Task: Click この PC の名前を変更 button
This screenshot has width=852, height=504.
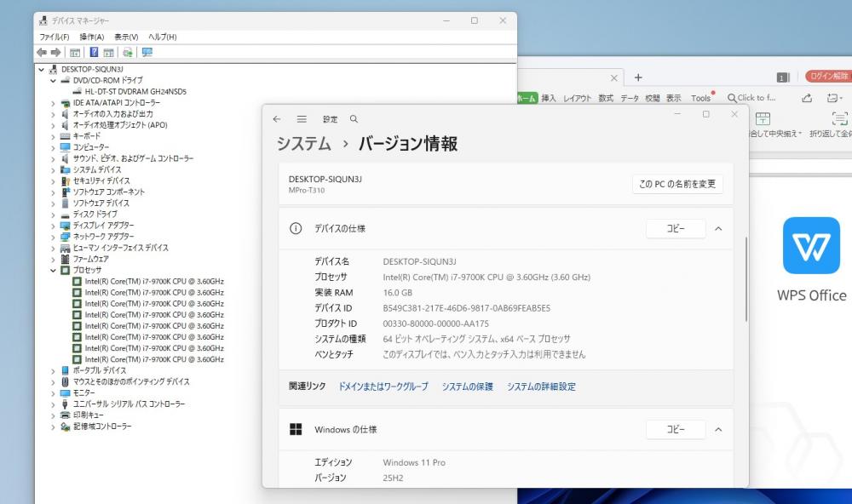Action: (677, 184)
